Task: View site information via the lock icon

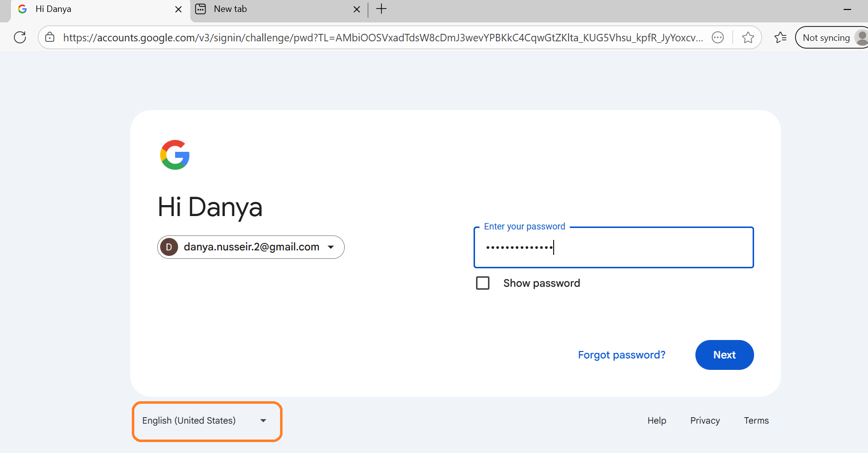Action: click(50, 37)
